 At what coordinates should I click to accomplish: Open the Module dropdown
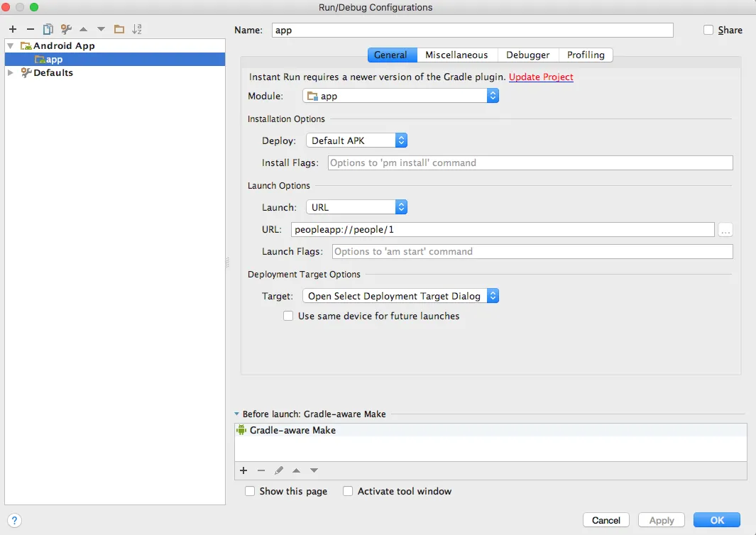click(x=400, y=96)
